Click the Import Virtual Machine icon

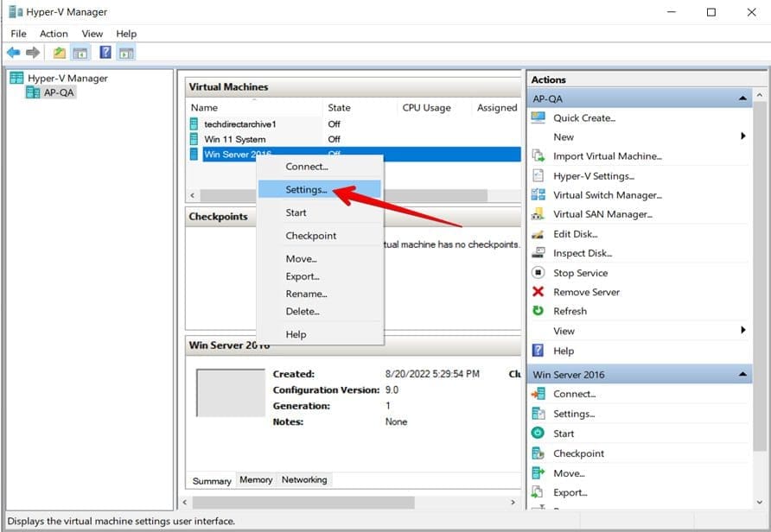(x=538, y=156)
